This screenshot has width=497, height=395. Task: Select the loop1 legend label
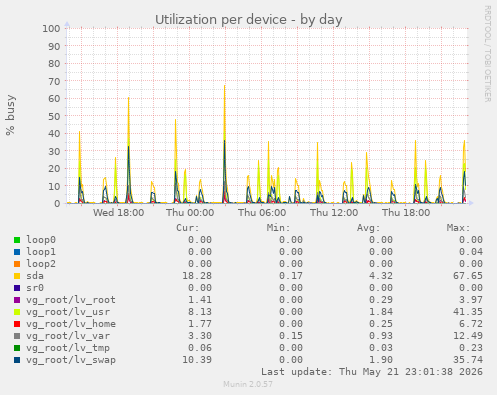coord(41,252)
